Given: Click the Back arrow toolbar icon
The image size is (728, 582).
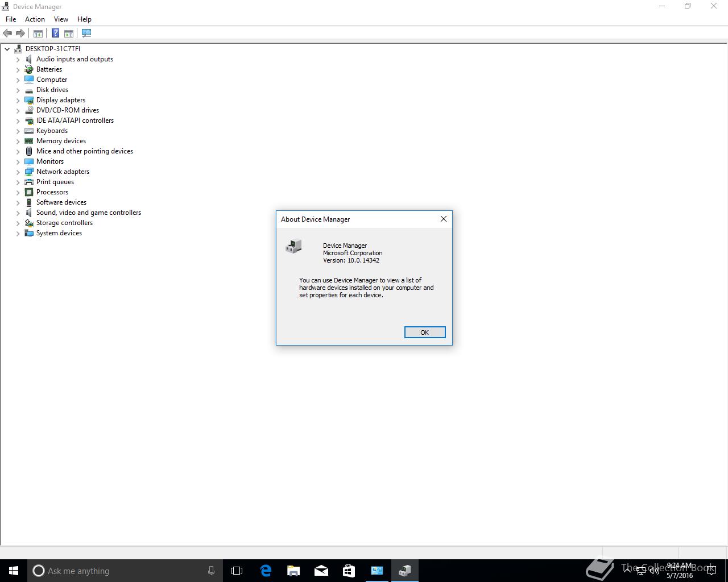Looking at the screenshot, I should 7,34.
